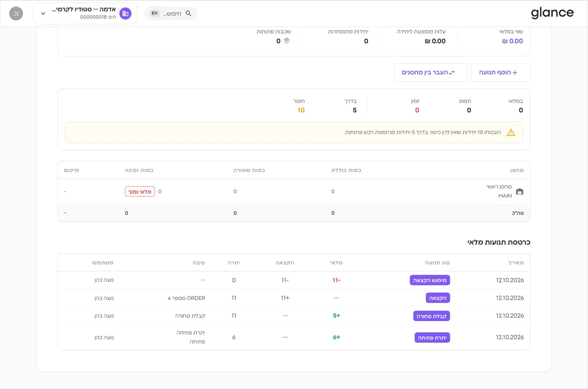Click the open layers stack icon
The height and width of the screenshot is (389, 588).
pyautogui.click(x=287, y=41)
